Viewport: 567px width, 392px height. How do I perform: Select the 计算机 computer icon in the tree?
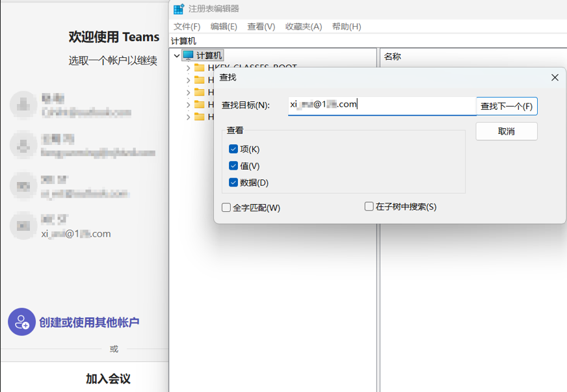click(187, 55)
